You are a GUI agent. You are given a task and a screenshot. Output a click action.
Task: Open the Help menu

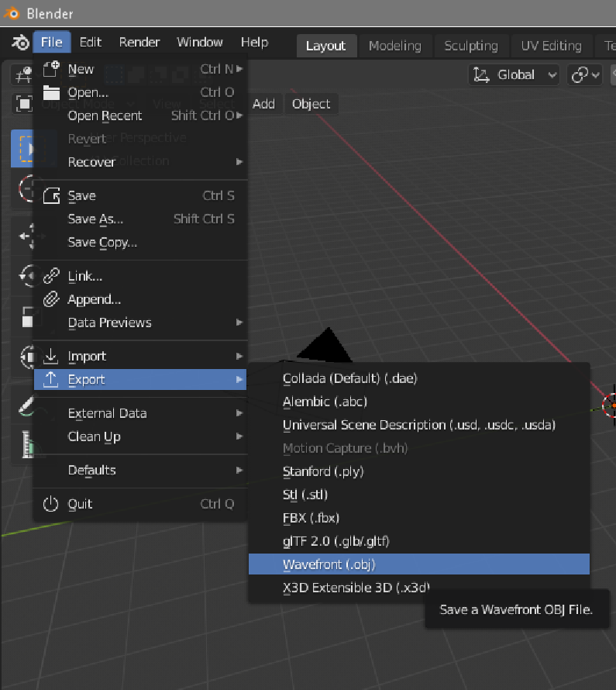(254, 42)
